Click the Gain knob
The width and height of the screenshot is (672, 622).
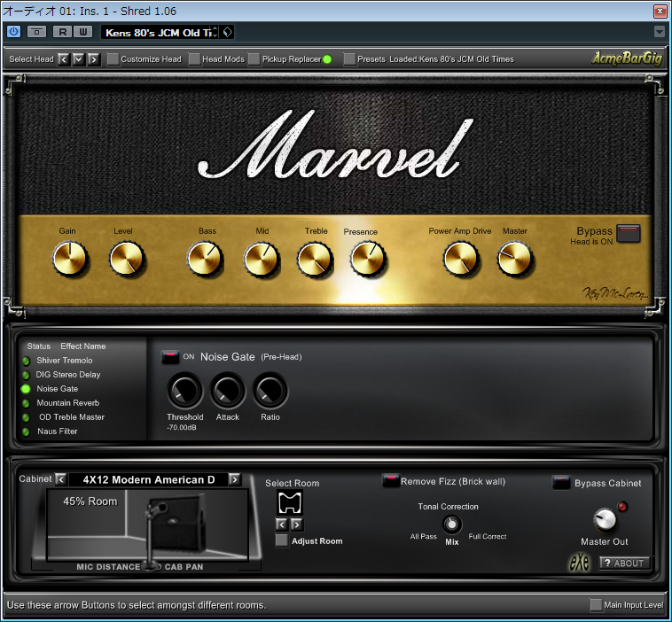click(x=69, y=259)
